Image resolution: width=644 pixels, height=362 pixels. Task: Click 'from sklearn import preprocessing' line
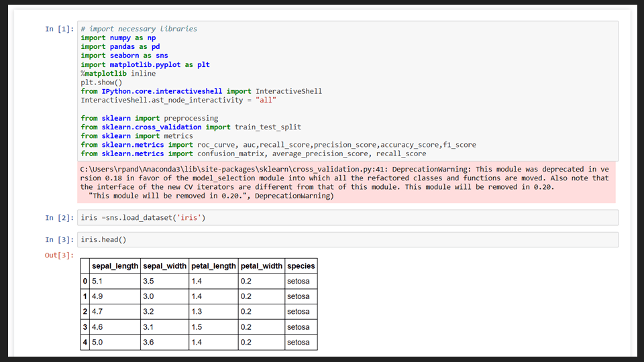150,118
